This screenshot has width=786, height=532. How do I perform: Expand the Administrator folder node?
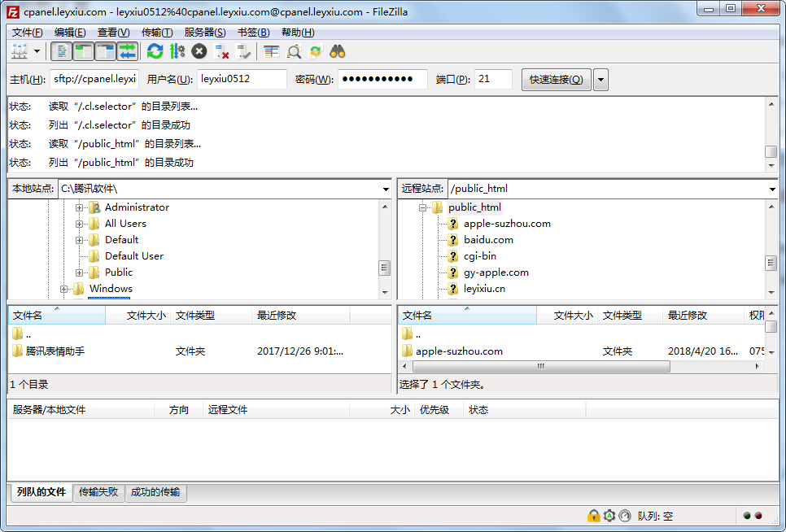79,207
